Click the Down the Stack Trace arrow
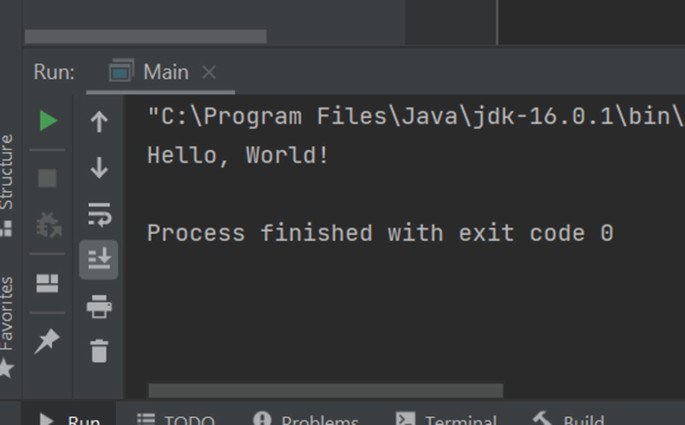This screenshot has height=425, width=685. pyautogui.click(x=99, y=168)
